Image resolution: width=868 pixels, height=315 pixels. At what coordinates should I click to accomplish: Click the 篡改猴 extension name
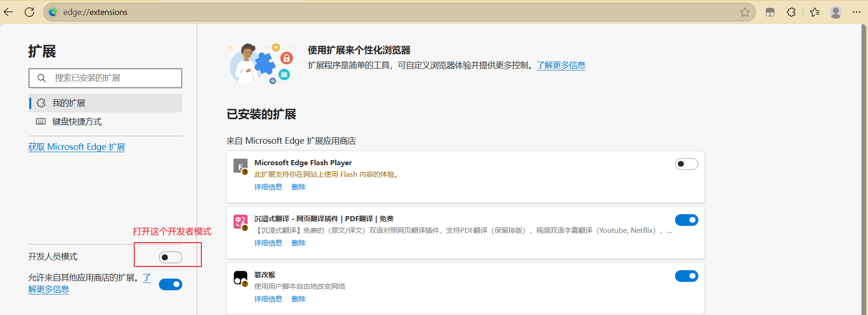pos(265,274)
